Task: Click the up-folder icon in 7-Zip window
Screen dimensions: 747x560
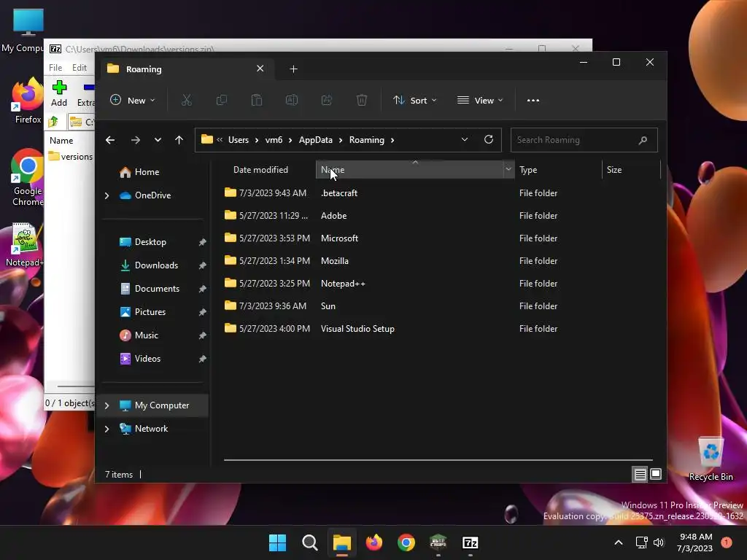Action: coord(53,122)
